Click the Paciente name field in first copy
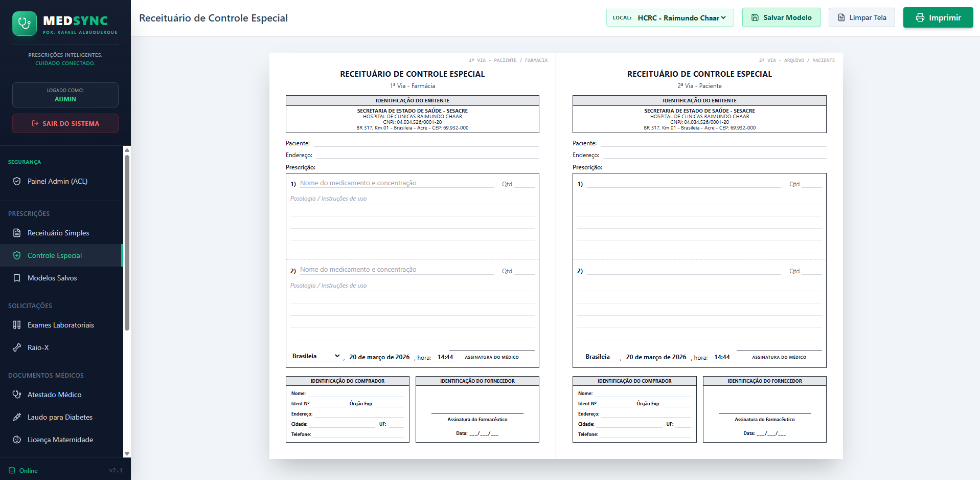This screenshot has width=980, height=480. pyautogui.click(x=426, y=143)
